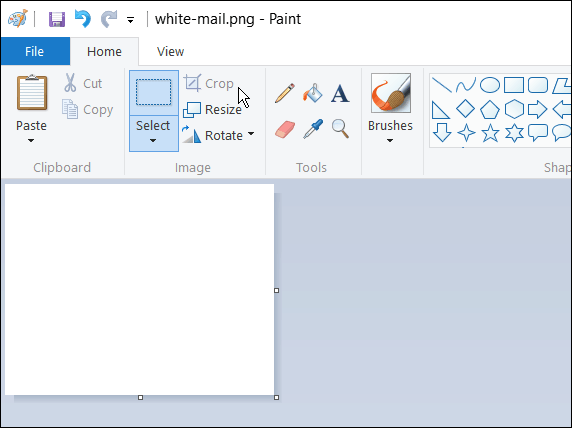Image resolution: width=572 pixels, height=428 pixels.
Task: Click the Resize button
Action: coord(212,109)
